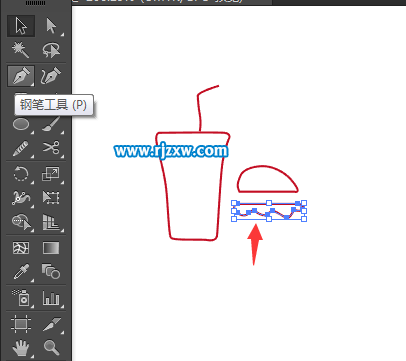Select the Selection tool black arrow
This screenshot has width=406, height=361.
[21, 26]
